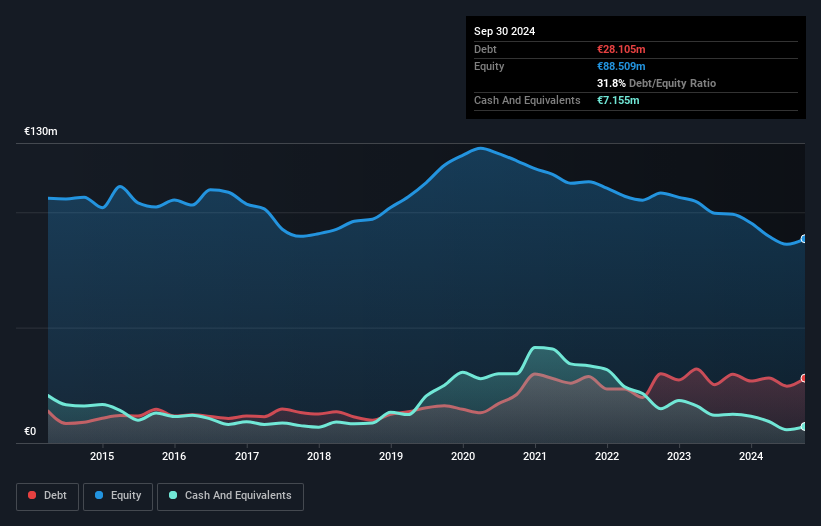Click the 2023 x-axis label
The height and width of the screenshot is (526, 821).
pyautogui.click(x=679, y=456)
